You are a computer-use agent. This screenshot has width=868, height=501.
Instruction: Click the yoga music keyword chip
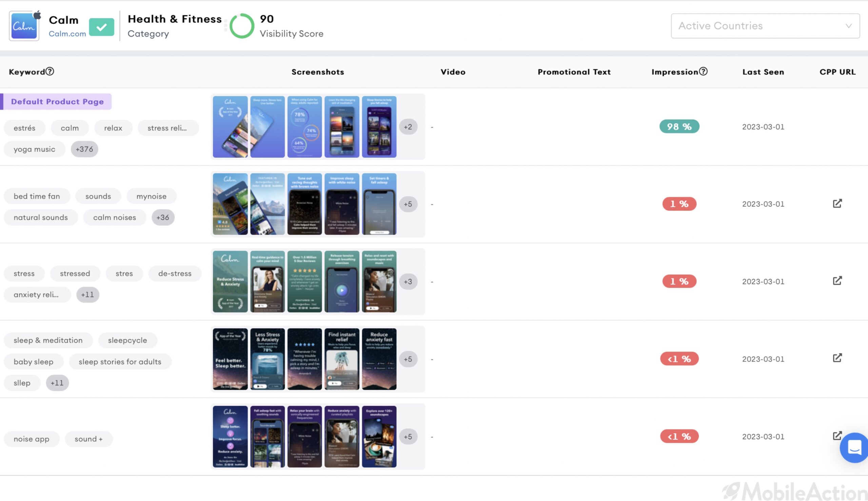pyautogui.click(x=34, y=149)
